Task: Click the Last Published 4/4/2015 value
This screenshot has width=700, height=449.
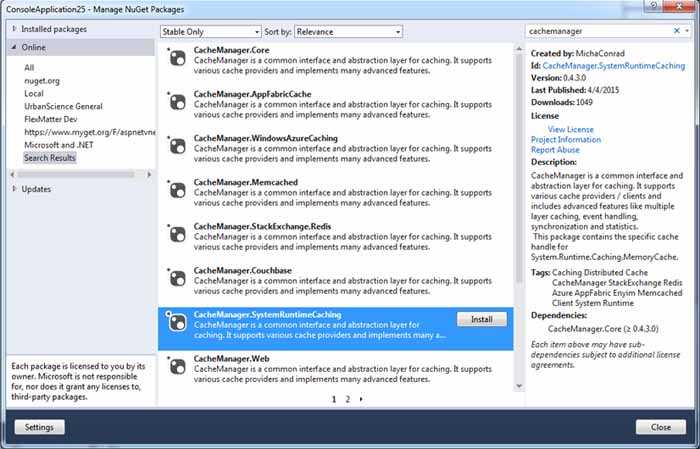Action: pos(603,90)
